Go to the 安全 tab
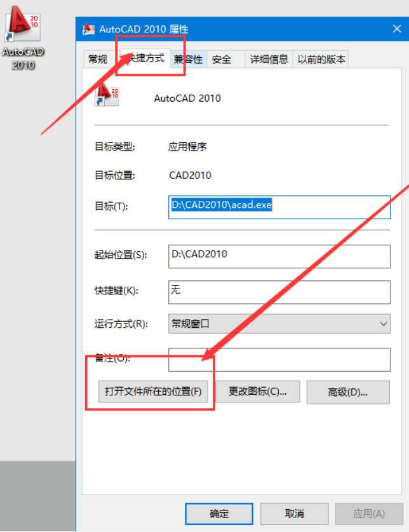Viewport: 409px width, 532px height. point(222,59)
